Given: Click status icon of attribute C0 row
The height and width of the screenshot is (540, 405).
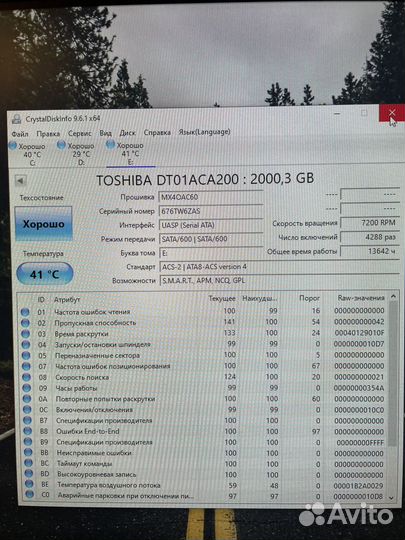Looking at the screenshot, I should [x=30, y=495].
